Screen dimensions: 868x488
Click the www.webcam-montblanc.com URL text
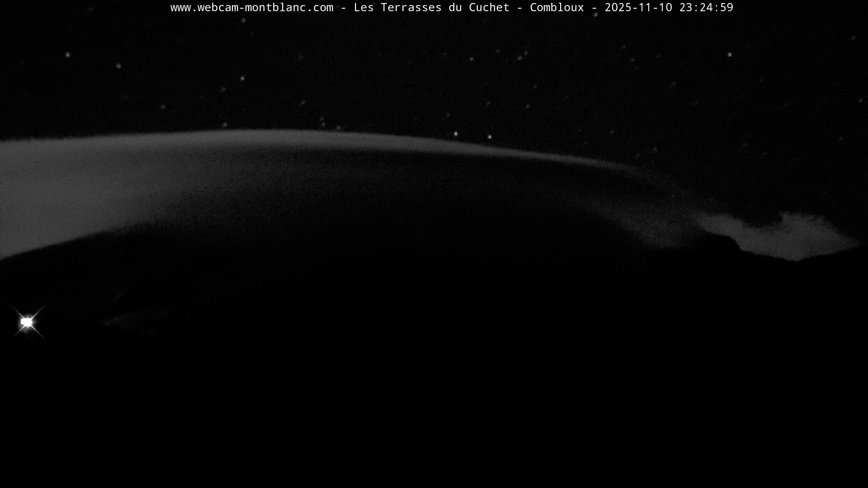[252, 7]
